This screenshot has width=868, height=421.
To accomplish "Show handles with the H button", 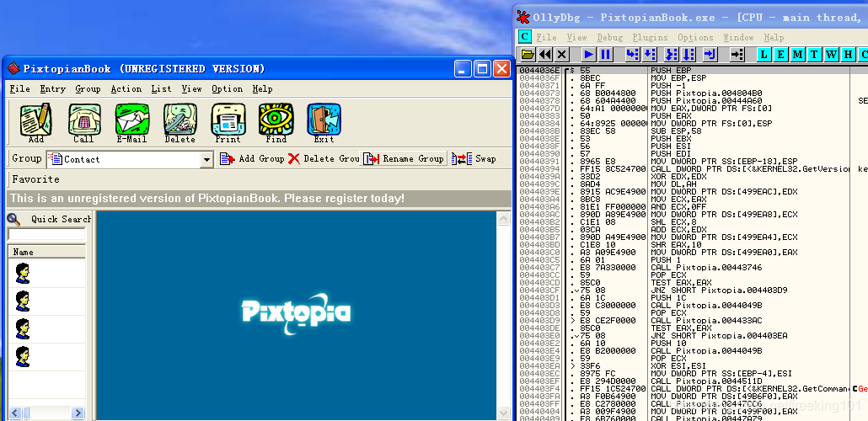I will point(848,54).
